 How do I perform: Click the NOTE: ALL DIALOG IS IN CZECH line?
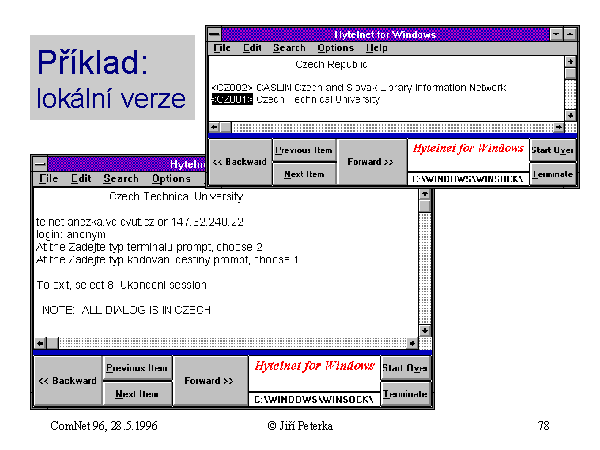pos(126,310)
